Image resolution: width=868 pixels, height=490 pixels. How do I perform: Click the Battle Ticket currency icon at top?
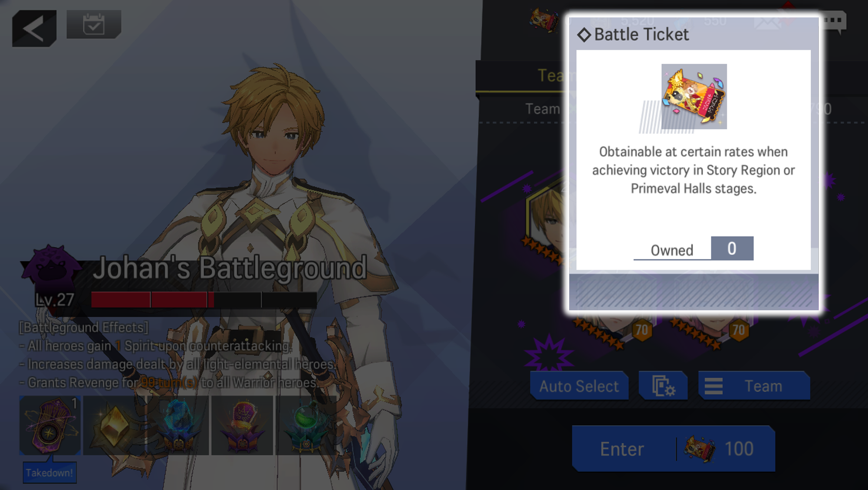[544, 20]
